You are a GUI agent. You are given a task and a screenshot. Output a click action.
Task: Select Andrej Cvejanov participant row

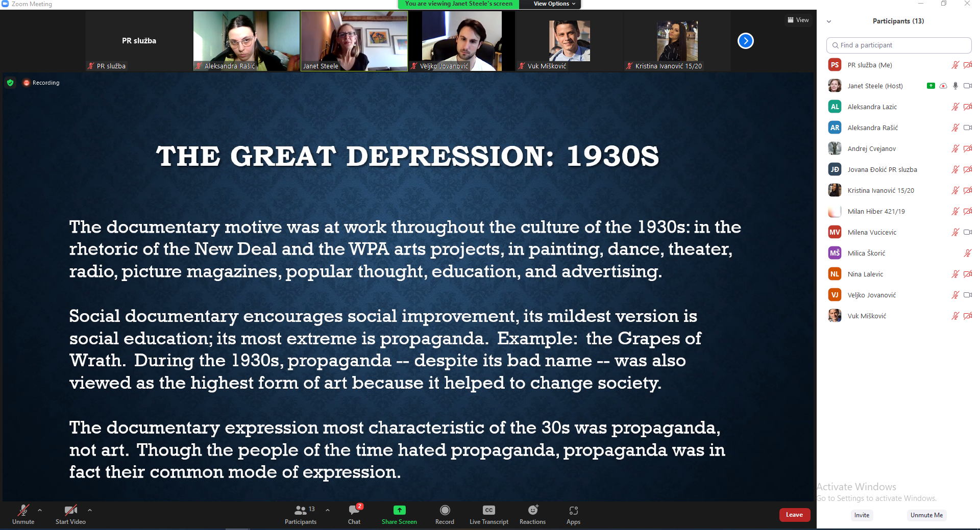pos(898,148)
